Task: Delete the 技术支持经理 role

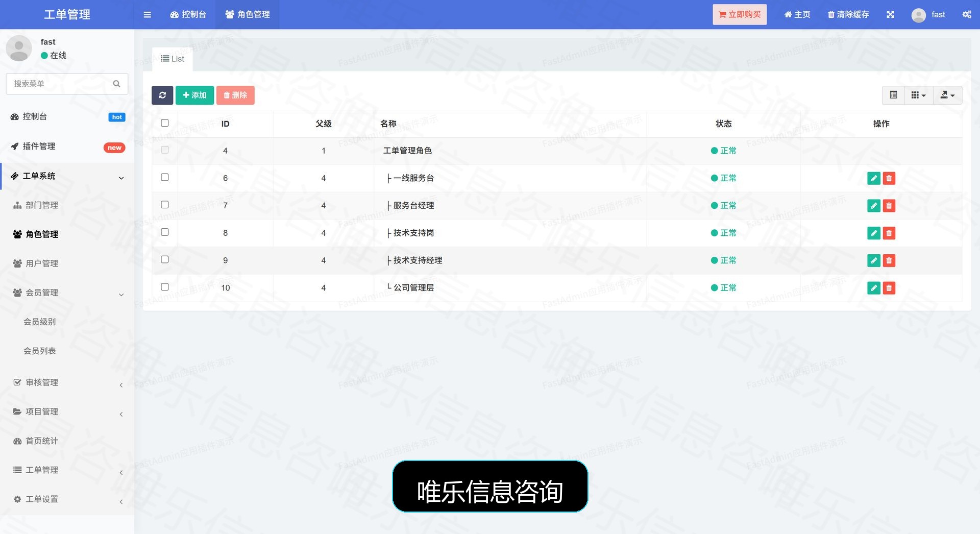Action: pos(889,261)
